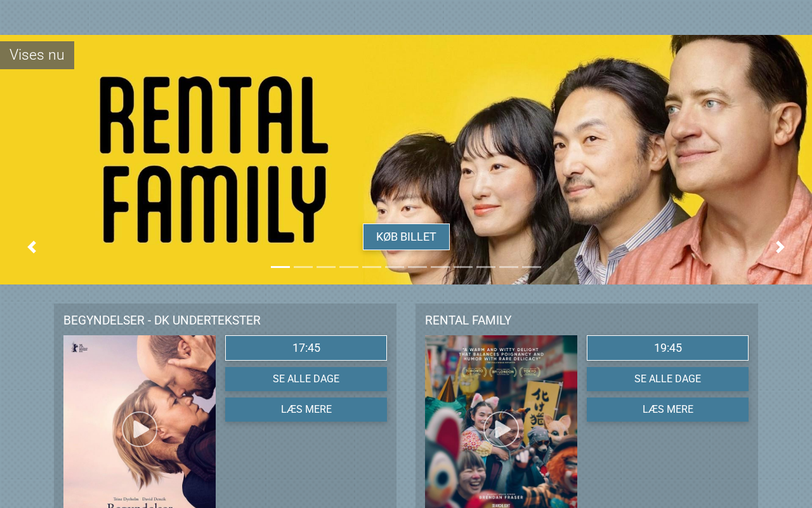Image resolution: width=812 pixels, height=508 pixels.
Task: Select the first carousel indicator
Action: 280,267
